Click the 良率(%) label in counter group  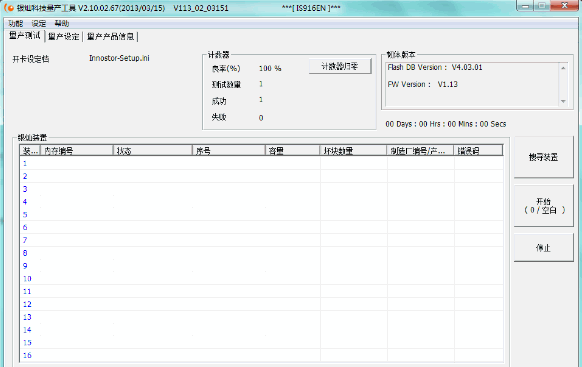(x=226, y=69)
